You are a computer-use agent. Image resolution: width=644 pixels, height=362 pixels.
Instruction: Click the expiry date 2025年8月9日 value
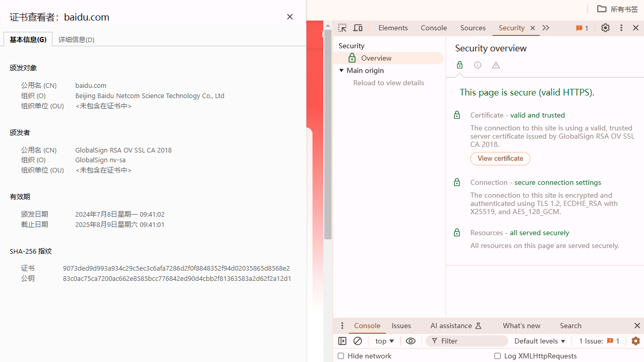[x=120, y=224]
